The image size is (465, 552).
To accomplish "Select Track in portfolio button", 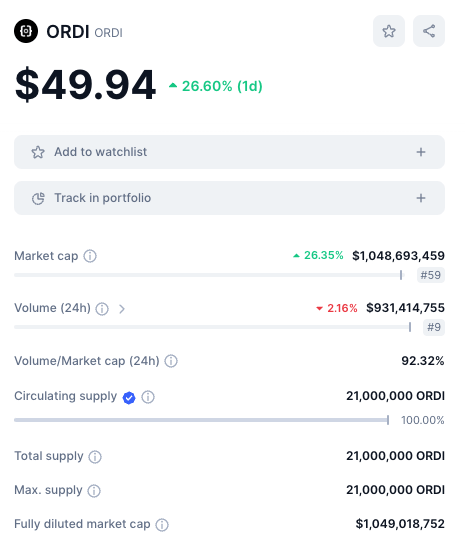I will (x=230, y=198).
